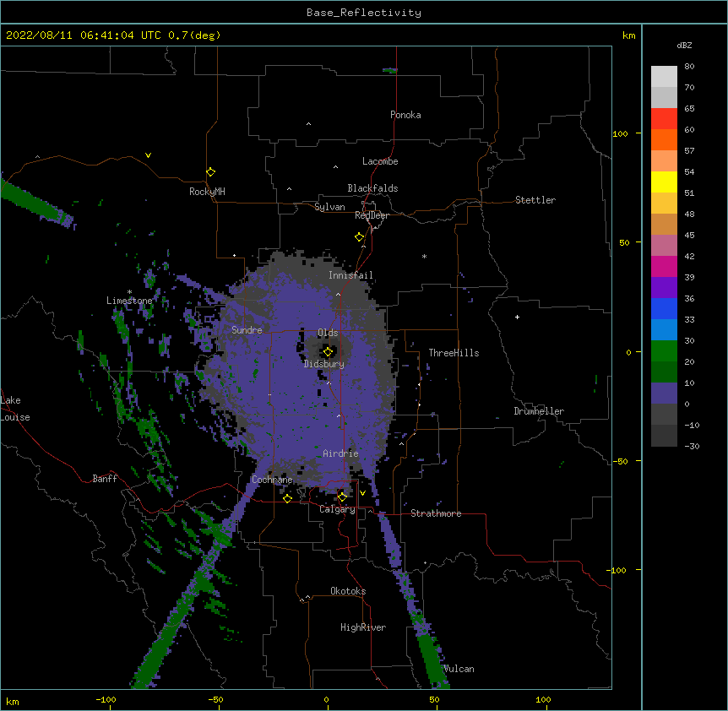
Task: Pick the magenta 42 dBZ legend swatch
Action: [664, 266]
